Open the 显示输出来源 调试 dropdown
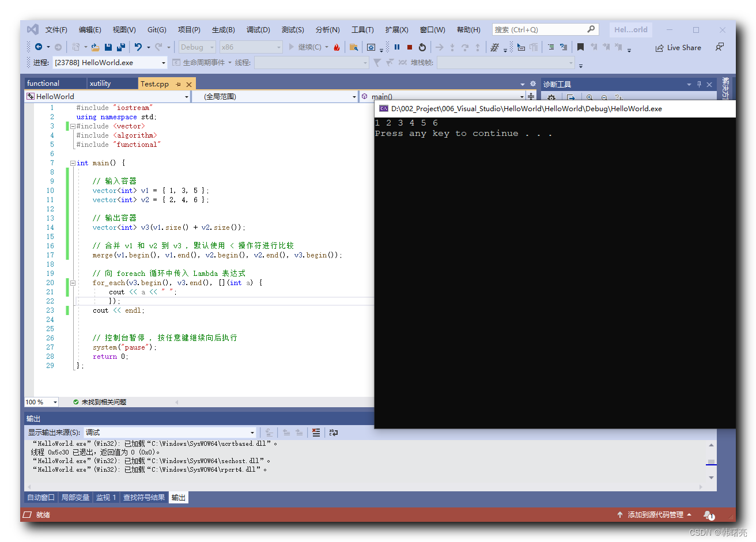The image size is (756, 542). (x=170, y=432)
